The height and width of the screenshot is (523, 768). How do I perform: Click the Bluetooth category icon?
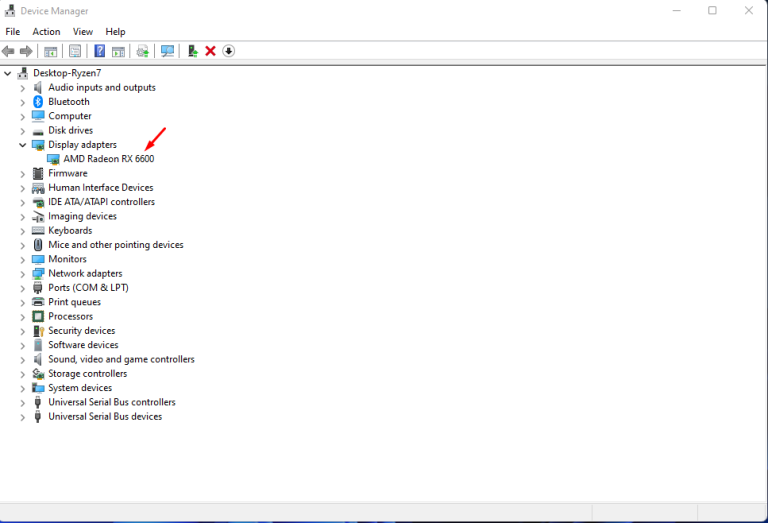(x=38, y=102)
